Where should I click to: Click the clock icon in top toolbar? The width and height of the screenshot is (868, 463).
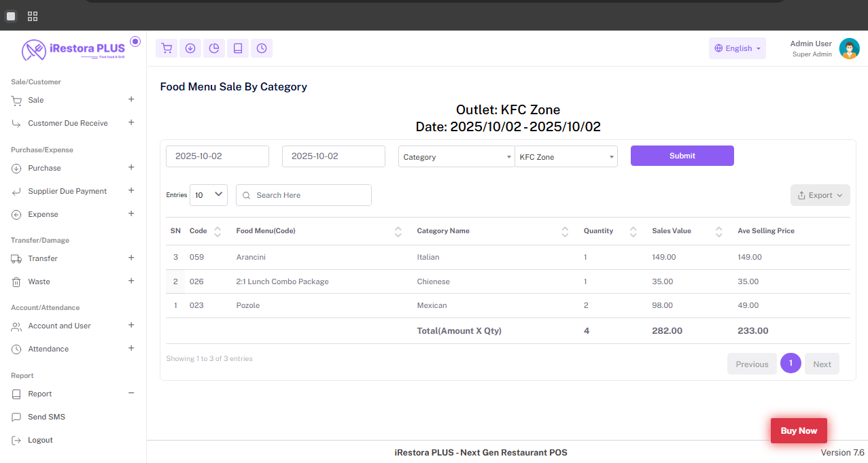click(x=262, y=48)
